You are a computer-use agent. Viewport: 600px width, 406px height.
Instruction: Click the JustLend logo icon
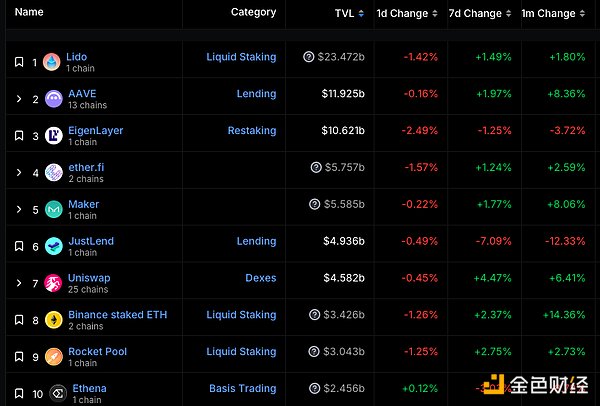(x=52, y=246)
